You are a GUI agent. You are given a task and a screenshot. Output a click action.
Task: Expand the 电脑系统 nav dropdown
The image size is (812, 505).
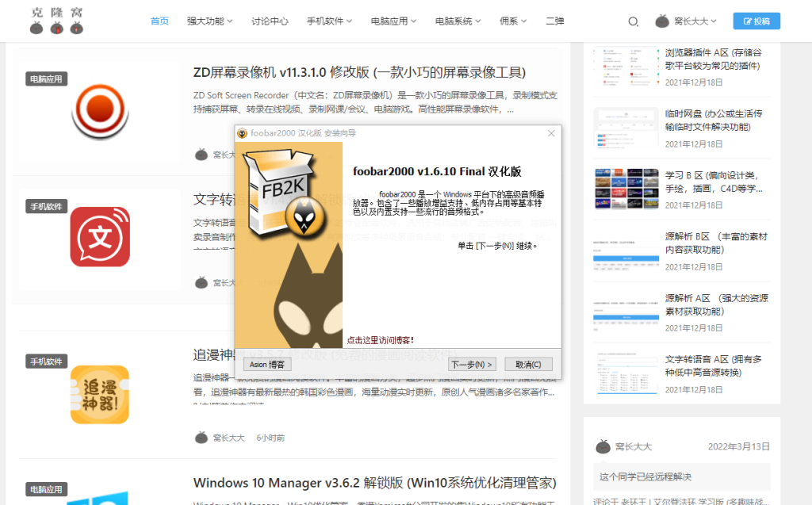coord(458,21)
